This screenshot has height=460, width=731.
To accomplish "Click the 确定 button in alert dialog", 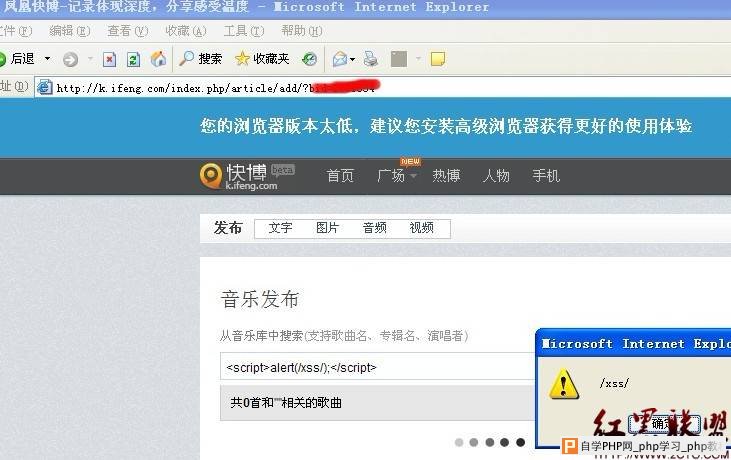I will pyautogui.click(x=664, y=424).
